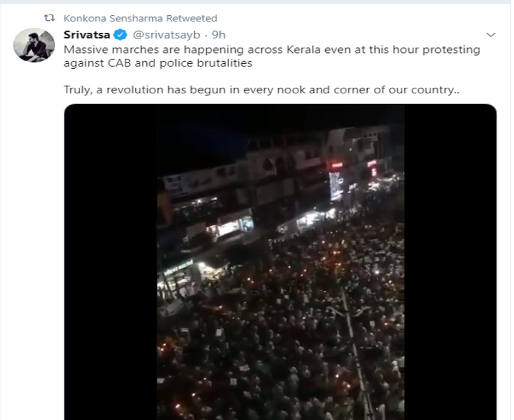Click the gray strip at page top
Image resolution: width=514 pixels, height=420 pixels.
pyautogui.click(x=257, y=2)
